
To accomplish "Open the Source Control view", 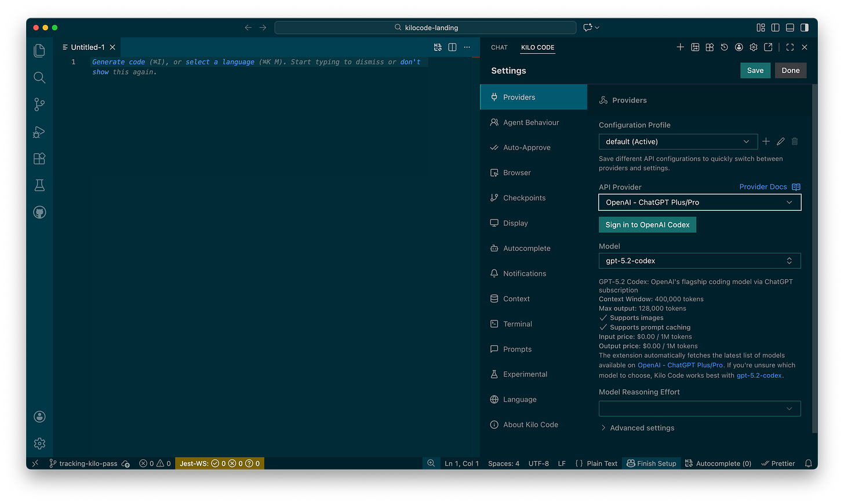I will click(x=39, y=104).
